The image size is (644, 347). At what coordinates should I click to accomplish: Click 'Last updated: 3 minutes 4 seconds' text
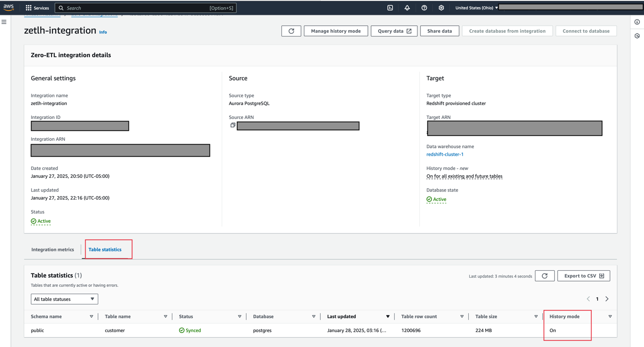(500, 276)
